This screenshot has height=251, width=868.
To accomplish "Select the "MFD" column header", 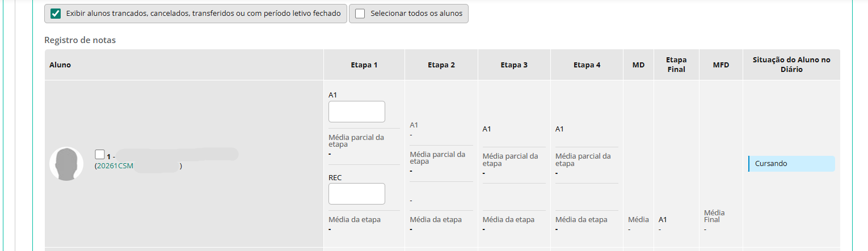I will point(720,65).
